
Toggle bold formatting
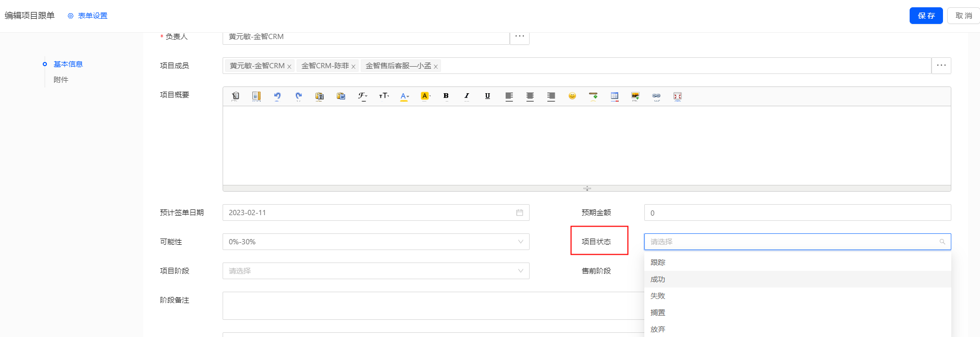[x=446, y=96]
